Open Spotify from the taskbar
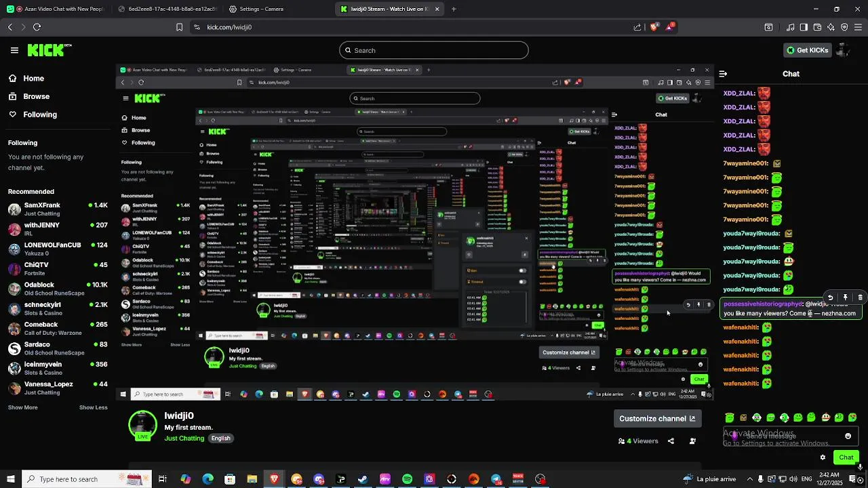The height and width of the screenshot is (488, 868). click(x=407, y=479)
